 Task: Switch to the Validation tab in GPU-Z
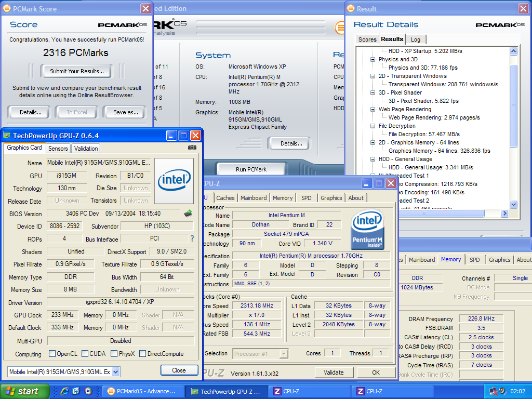[x=86, y=148]
